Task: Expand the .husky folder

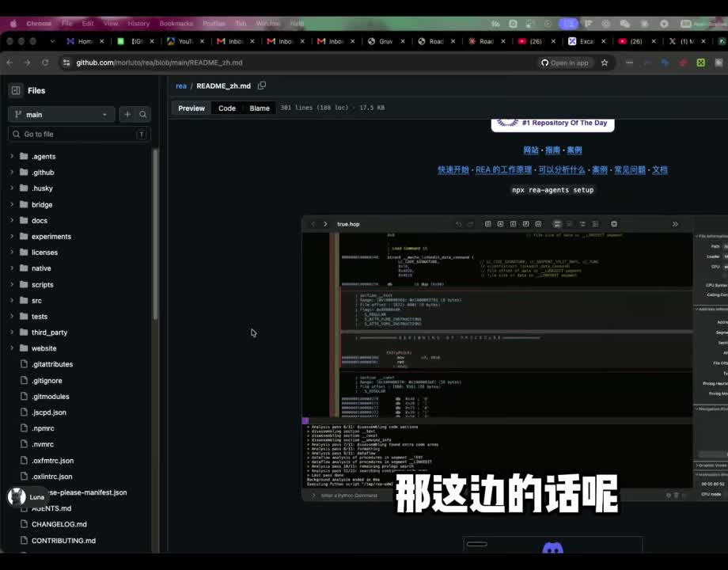Action: [x=12, y=188]
